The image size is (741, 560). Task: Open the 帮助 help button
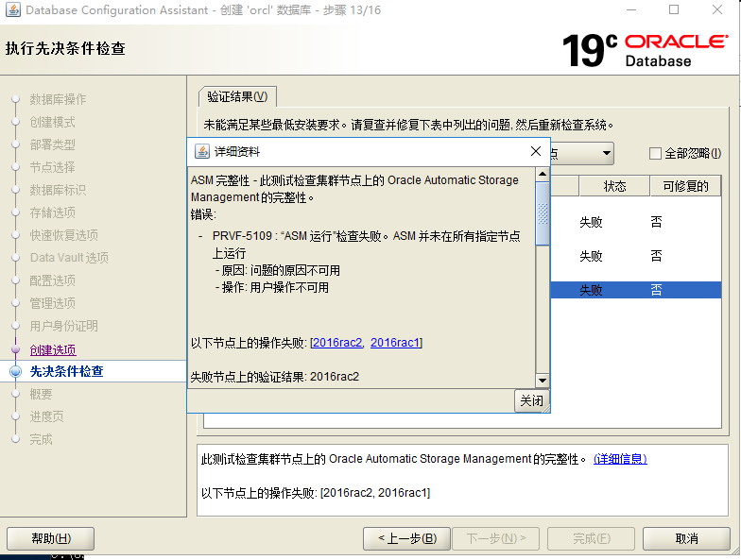[50, 538]
